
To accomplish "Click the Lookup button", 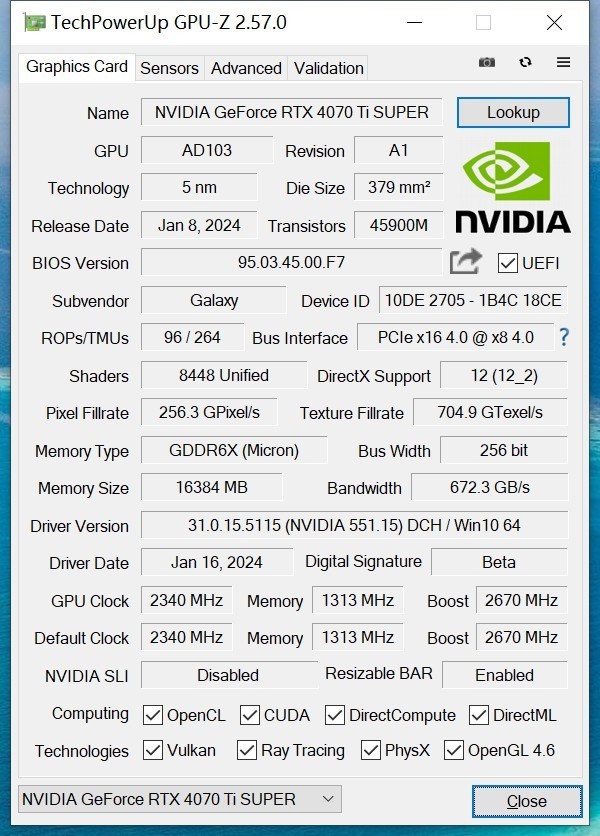I will (513, 112).
